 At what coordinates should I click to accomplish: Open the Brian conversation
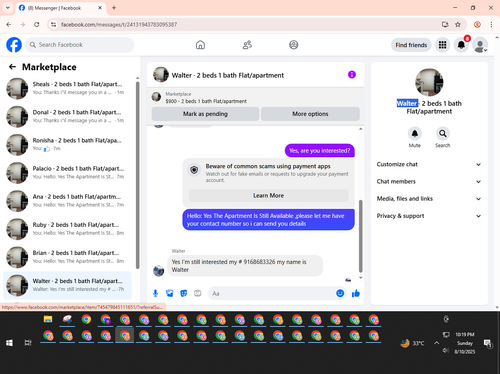point(68,257)
